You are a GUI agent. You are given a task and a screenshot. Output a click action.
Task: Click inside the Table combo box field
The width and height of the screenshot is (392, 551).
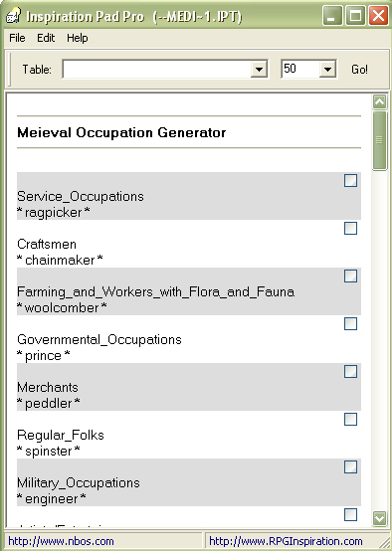pos(157,70)
